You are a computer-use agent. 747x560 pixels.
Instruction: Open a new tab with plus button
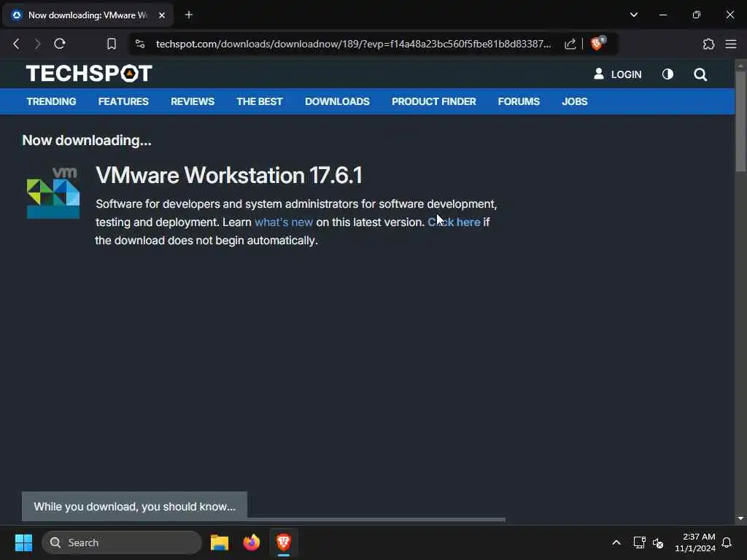(x=189, y=15)
